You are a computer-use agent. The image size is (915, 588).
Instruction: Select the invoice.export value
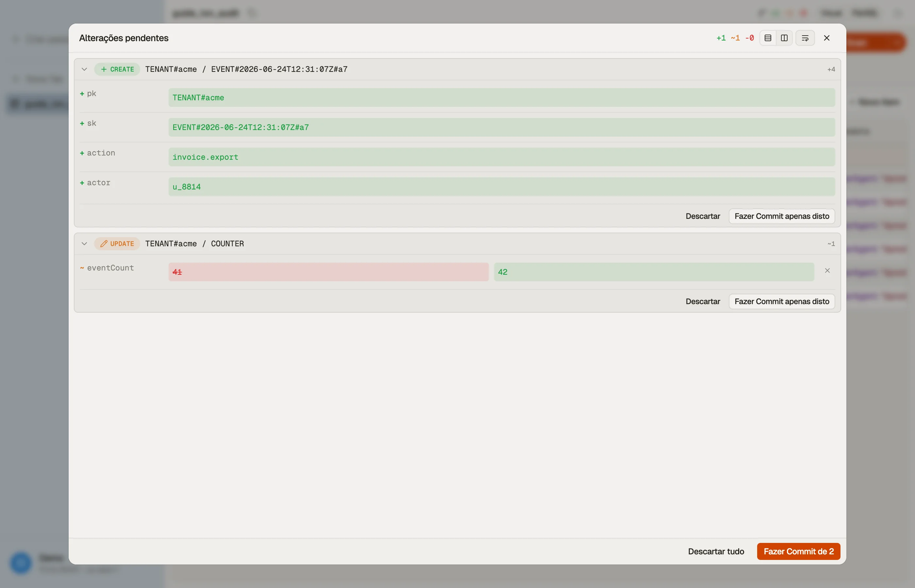pyautogui.click(x=501, y=157)
